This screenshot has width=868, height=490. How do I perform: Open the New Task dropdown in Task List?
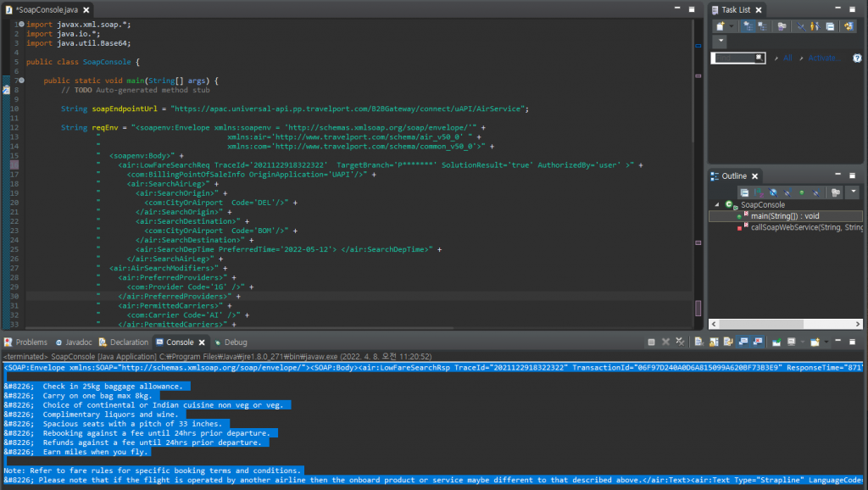[731, 25]
